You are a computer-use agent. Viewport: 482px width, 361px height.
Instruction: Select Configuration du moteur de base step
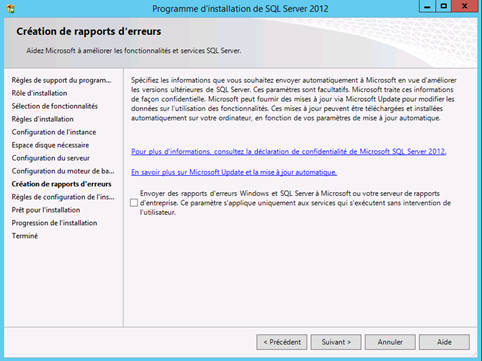pyautogui.click(x=63, y=171)
